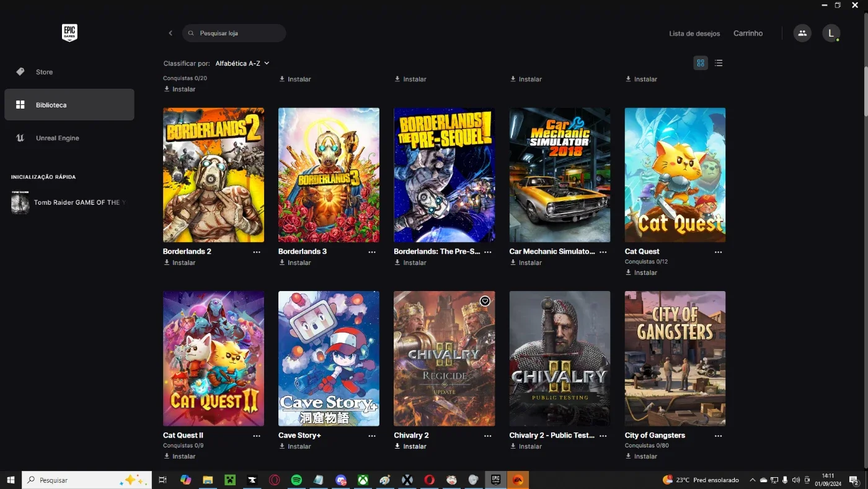The width and height of the screenshot is (868, 489).
Task: Click Conquistas 0/12 under Cat Quest
Action: [646, 262]
